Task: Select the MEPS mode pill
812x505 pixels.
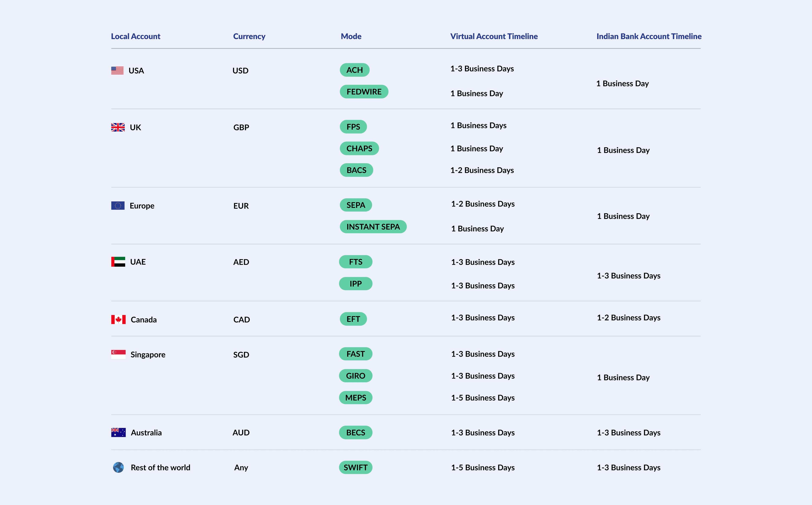Action: pyautogui.click(x=355, y=397)
